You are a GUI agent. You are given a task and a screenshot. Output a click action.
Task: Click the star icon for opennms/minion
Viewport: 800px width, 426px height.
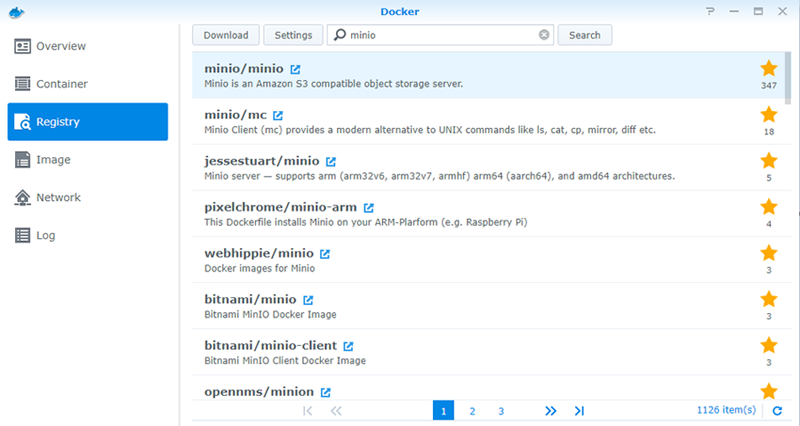click(769, 391)
